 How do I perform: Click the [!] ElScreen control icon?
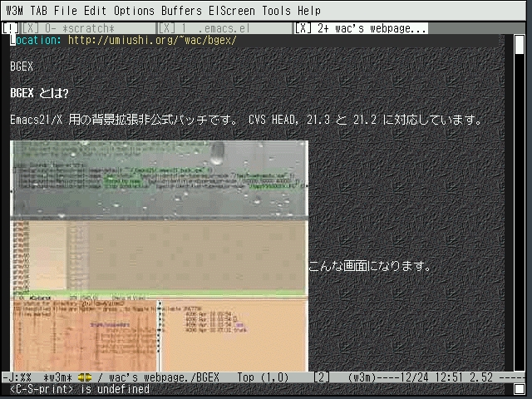coord(11,28)
